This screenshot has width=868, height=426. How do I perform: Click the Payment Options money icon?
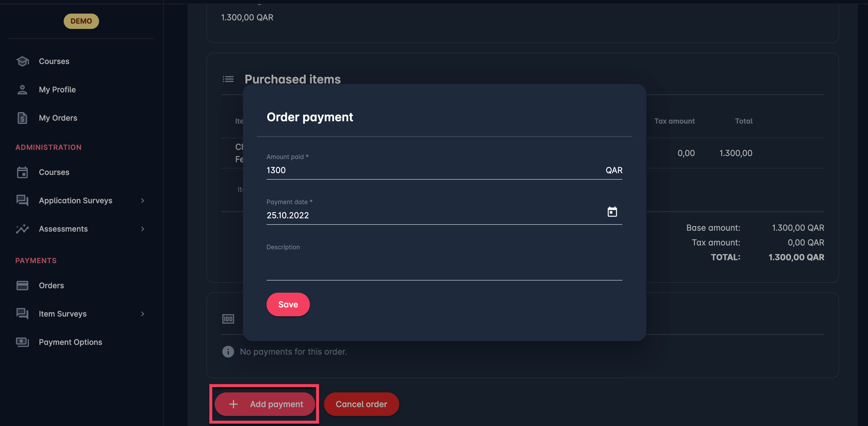[x=22, y=342]
